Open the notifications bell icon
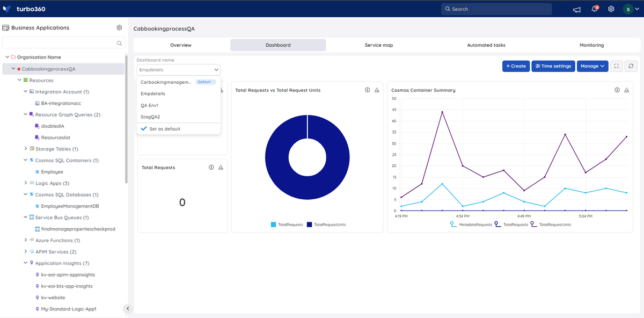 coord(595,9)
